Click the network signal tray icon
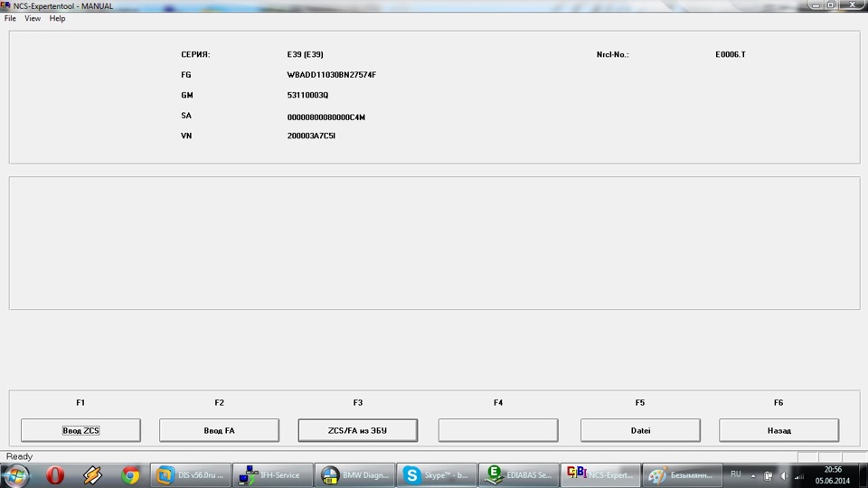Screen dimensions: 868x488 point(799,476)
